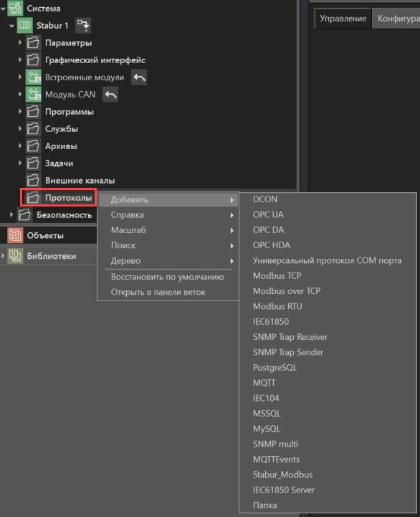Viewport: 420px width, 517px height.
Task: Expand the Встроенные модули branch
Action: pyautogui.click(x=20, y=77)
